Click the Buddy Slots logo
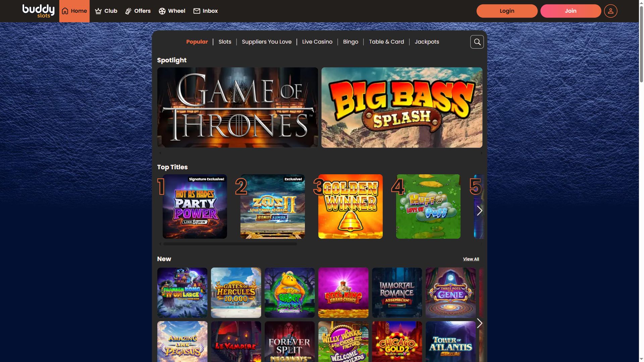This screenshot has height=362, width=644. (38, 11)
